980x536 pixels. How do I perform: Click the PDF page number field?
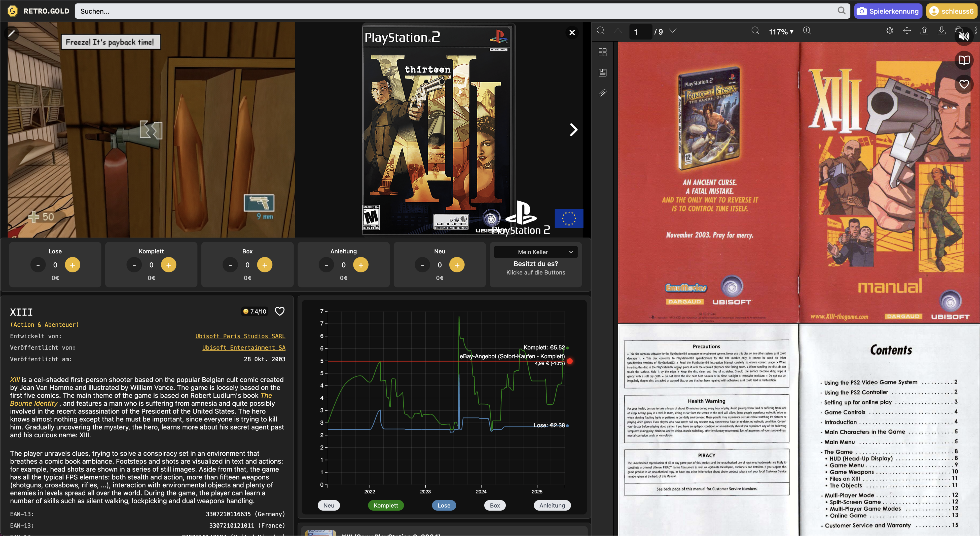(x=641, y=31)
